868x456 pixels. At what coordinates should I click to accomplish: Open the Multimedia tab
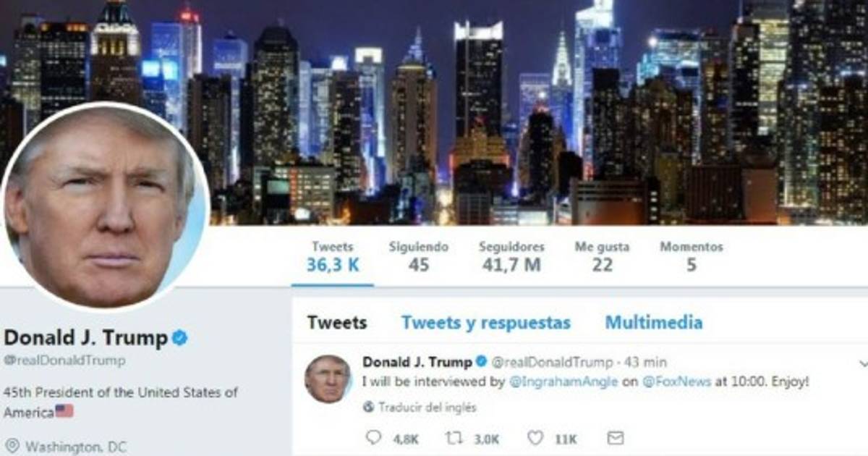[654, 323]
